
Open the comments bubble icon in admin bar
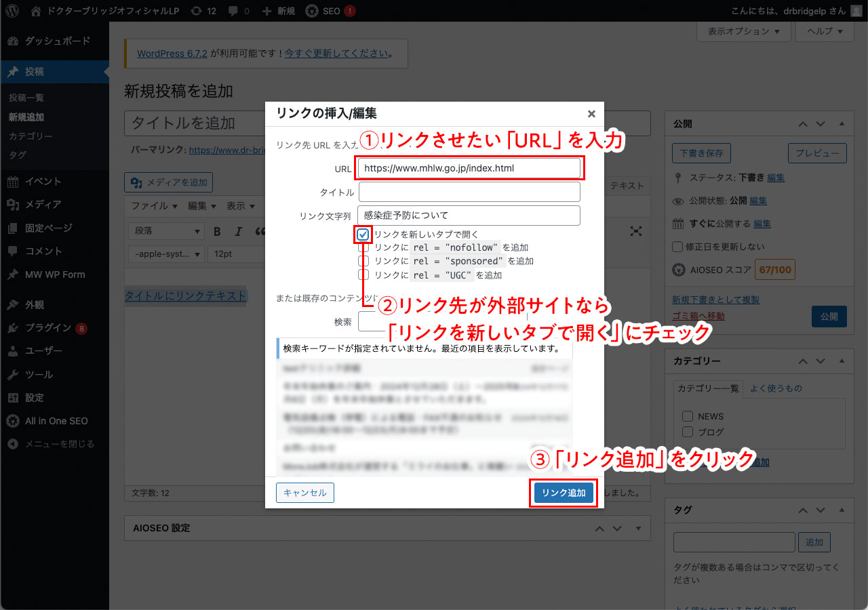(233, 11)
